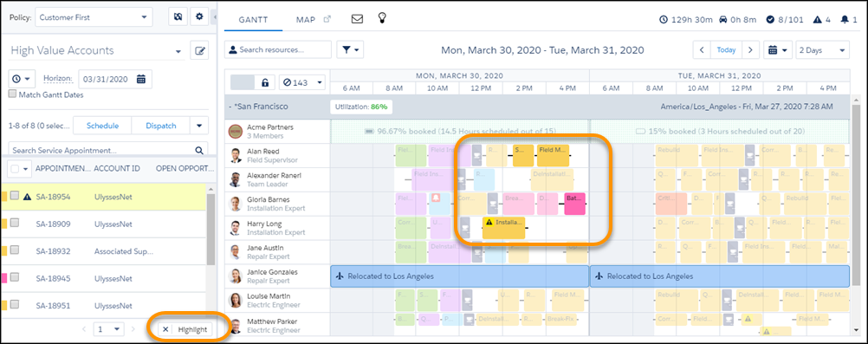Click the lock icon in Gantt header
The height and width of the screenshot is (344, 868).
coord(264,83)
